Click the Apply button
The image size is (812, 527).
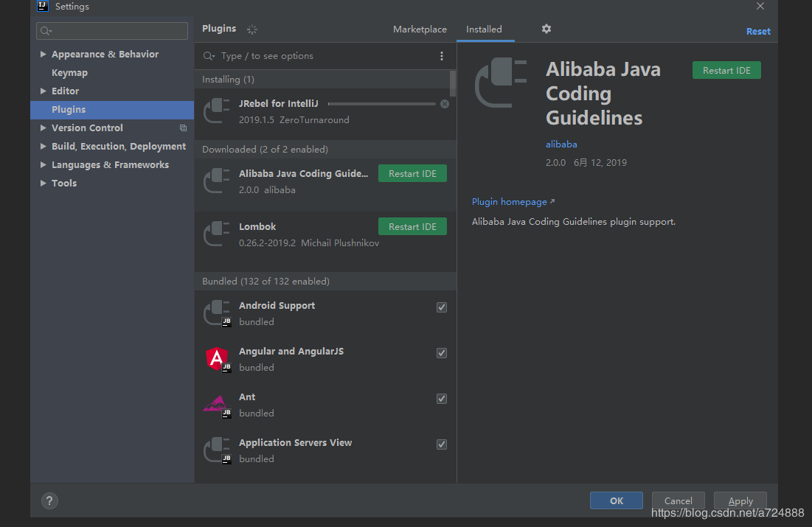pyautogui.click(x=740, y=500)
